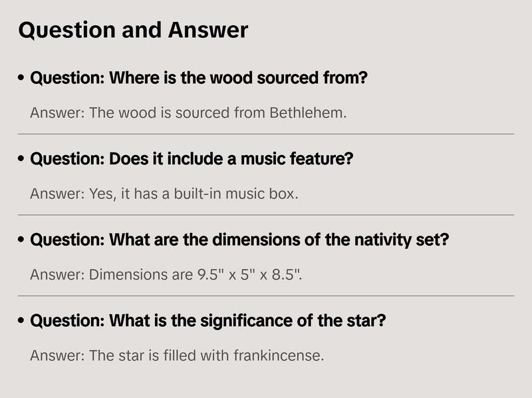Viewport: 532px width, 398px height.
Task: Click the divider line below the Bethlehem answer
Action: (x=266, y=134)
